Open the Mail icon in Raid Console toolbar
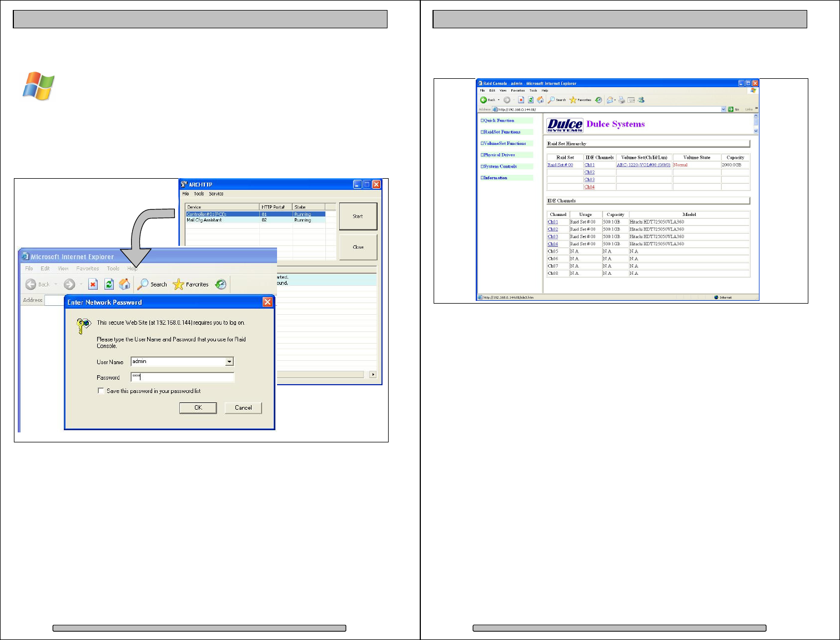 tap(610, 100)
